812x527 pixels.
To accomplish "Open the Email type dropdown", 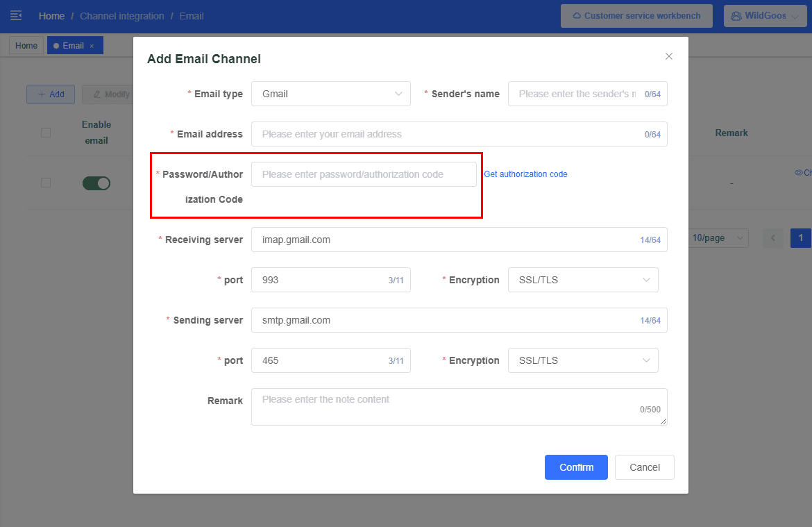I will [x=330, y=94].
